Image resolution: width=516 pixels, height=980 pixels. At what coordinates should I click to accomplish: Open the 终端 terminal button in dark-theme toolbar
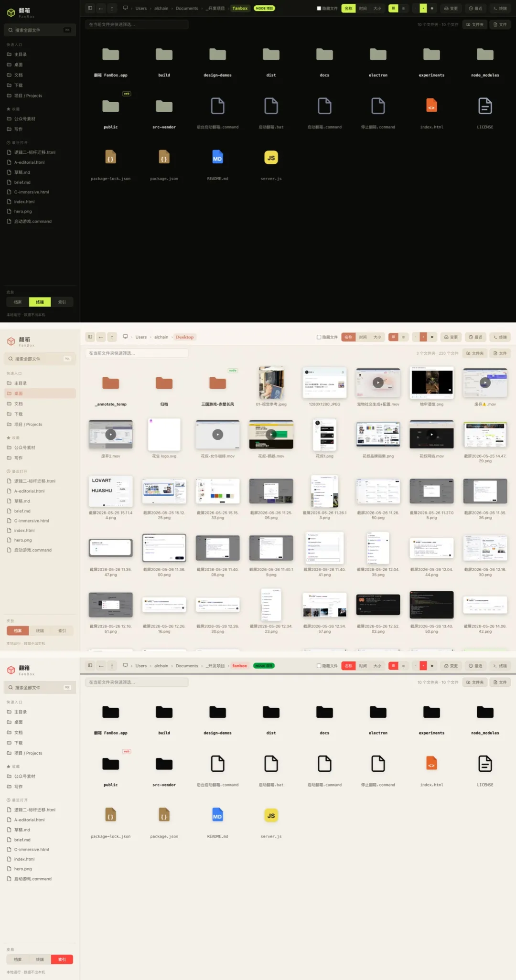[500, 8]
